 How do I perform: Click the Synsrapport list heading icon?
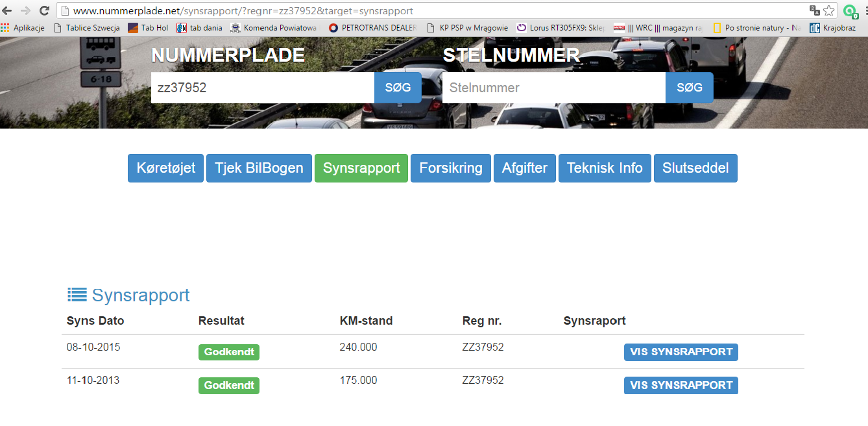pos(77,295)
